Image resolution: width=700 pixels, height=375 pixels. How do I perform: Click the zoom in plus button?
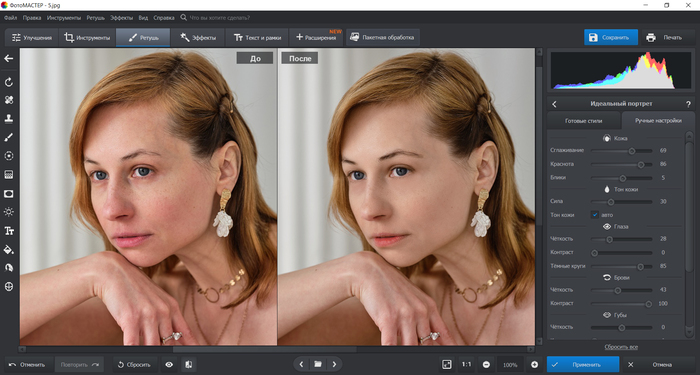tap(534, 365)
